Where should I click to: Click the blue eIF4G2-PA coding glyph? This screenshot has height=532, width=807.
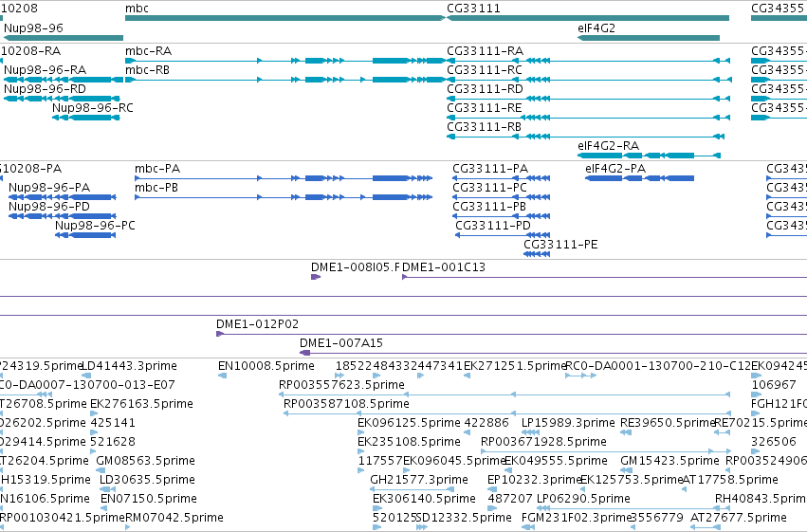(640, 178)
